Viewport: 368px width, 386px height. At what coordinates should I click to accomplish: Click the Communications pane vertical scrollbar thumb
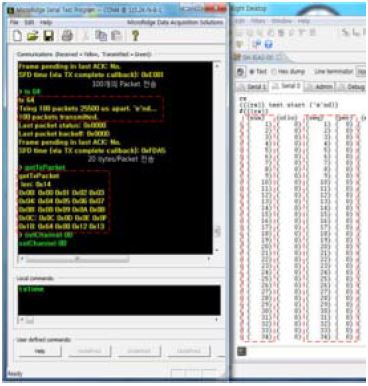coord(217,231)
